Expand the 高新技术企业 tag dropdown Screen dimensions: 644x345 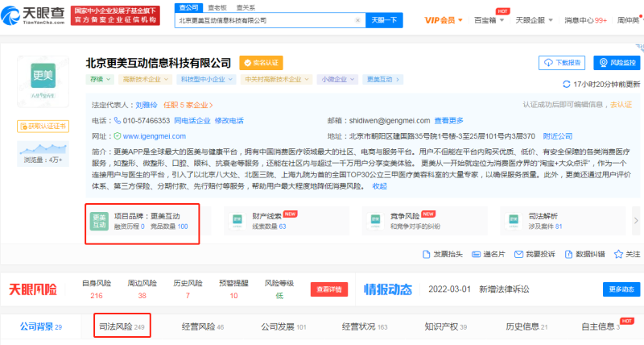(146, 79)
